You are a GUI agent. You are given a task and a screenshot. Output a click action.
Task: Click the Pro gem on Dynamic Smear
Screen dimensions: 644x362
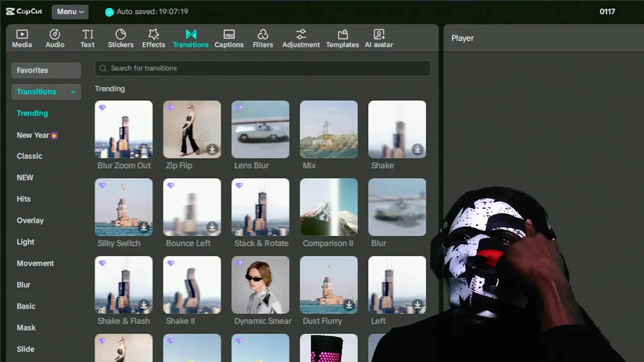tap(239, 263)
